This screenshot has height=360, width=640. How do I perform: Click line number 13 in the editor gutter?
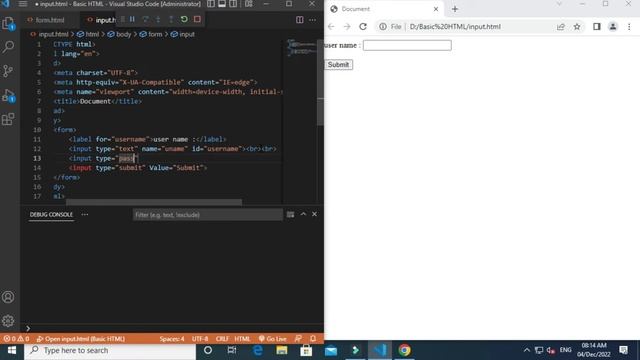click(x=37, y=158)
